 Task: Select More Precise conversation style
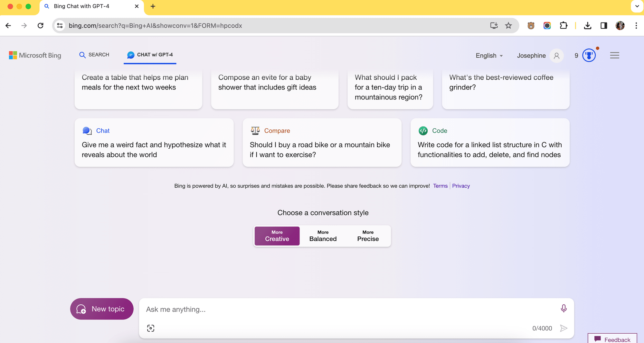point(368,236)
